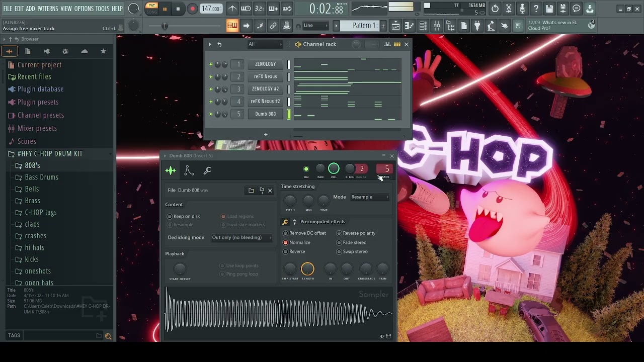The width and height of the screenshot is (644, 362).
Task: Click the VOL knob in Dumb 808
Action: tap(334, 168)
